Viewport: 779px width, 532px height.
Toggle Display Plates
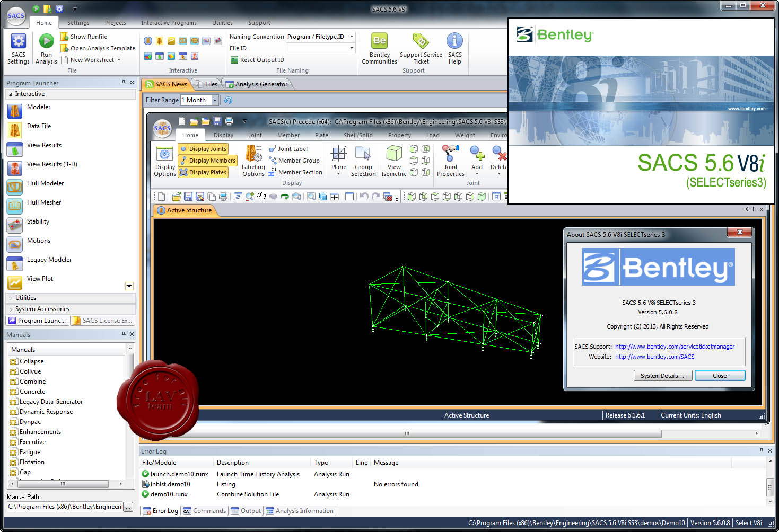coord(203,172)
